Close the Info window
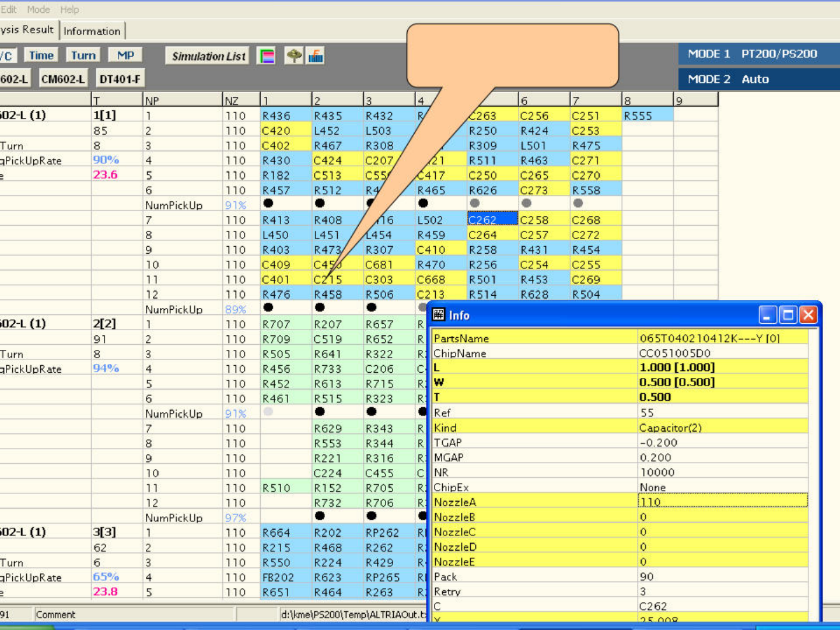 point(808,315)
